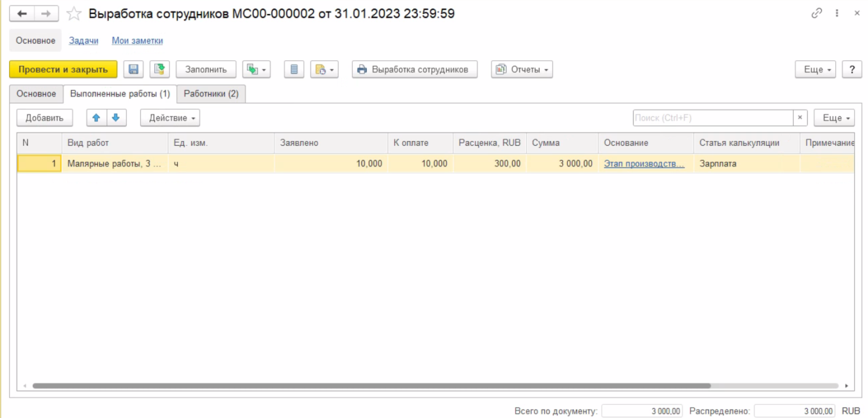This screenshot has width=868, height=418.
Task: Copy link to document icon
Action: click(x=816, y=13)
